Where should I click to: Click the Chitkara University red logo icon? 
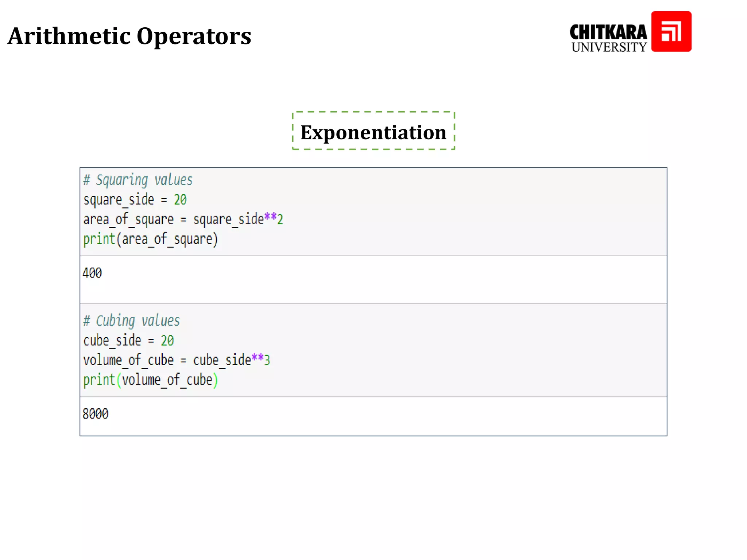(671, 31)
